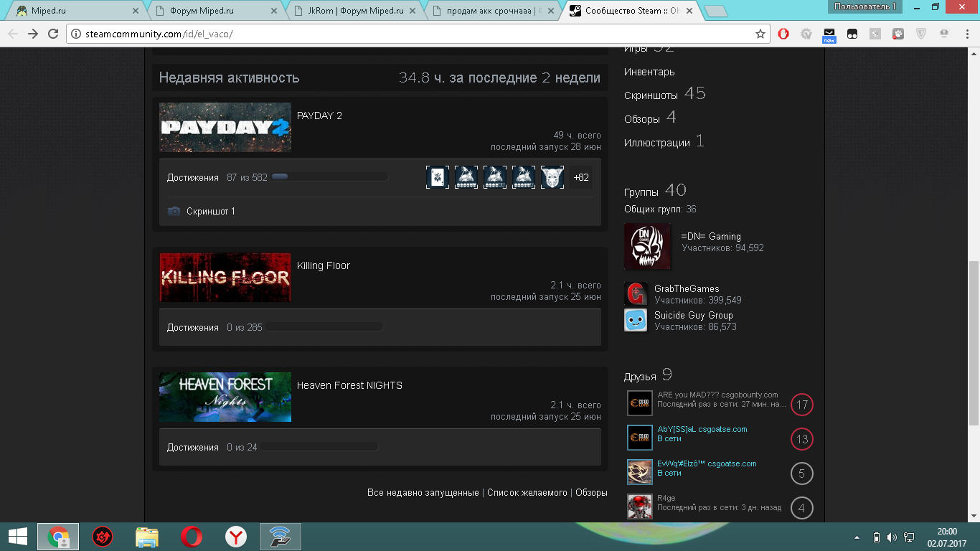Open the Heaven Forest NIGHTS title link
Viewport: 980px width, 551px height.
pos(349,386)
